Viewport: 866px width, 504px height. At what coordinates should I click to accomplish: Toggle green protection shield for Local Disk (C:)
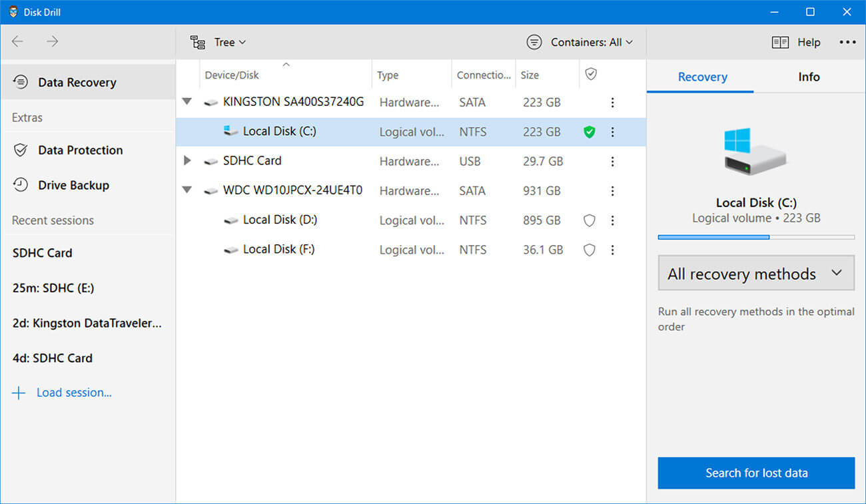coord(589,132)
